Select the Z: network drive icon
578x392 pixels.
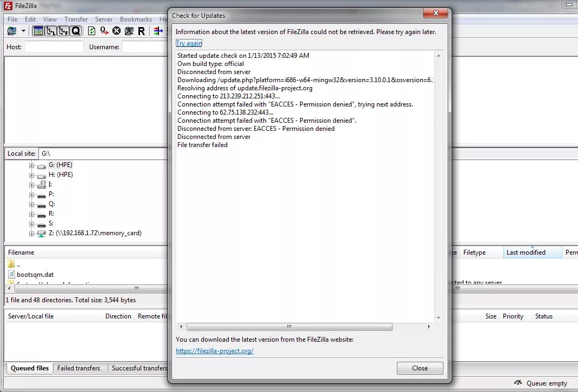[x=42, y=234]
